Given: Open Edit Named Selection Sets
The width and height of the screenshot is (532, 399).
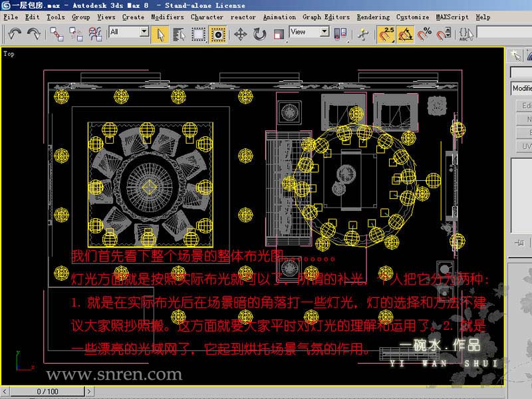Looking at the screenshot, I should tap(466, 35).
